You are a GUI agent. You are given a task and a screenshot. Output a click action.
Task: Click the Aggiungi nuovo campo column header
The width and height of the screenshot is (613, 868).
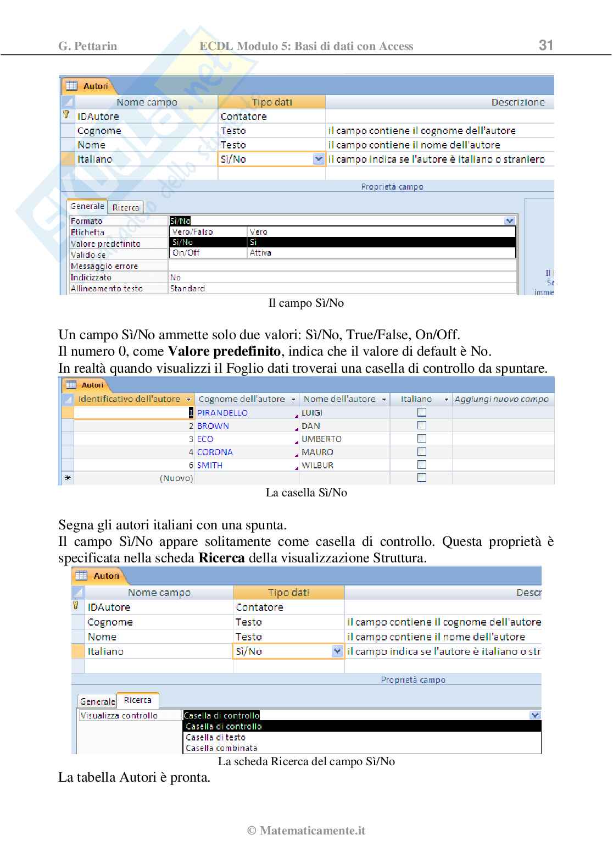coord(501,399)
